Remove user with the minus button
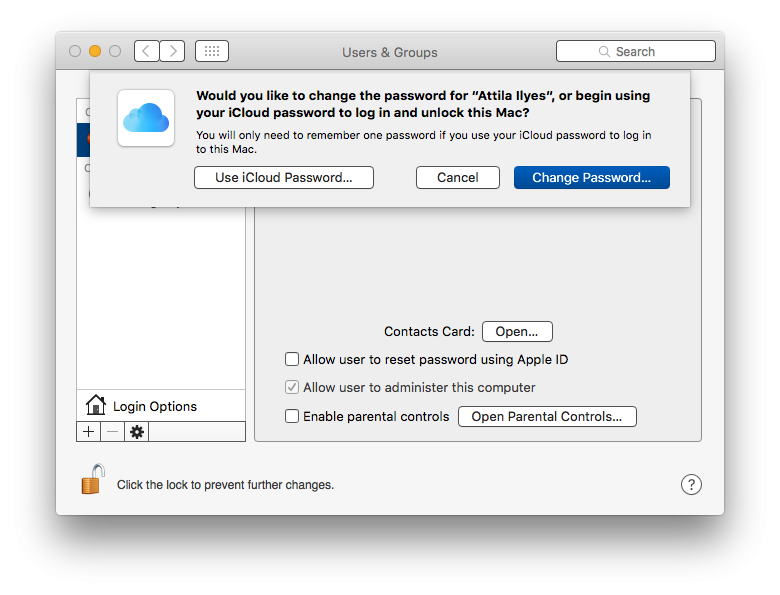780x595 pixels. (x=112, y=432)
